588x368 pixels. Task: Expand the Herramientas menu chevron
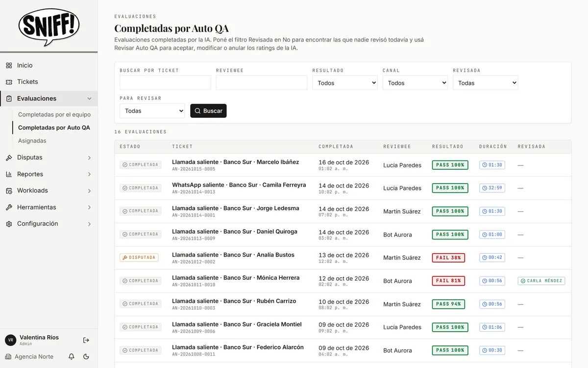(89, 208)
